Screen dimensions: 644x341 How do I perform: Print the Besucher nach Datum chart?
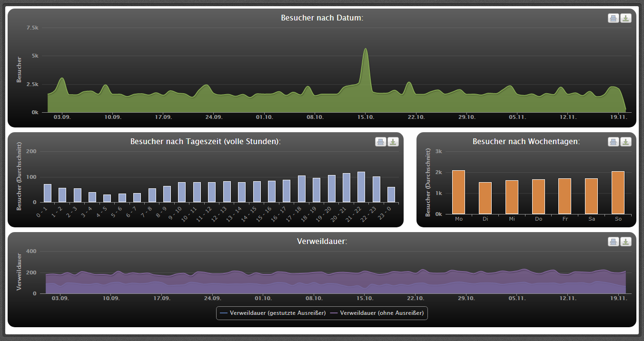[x=614, y=18]
